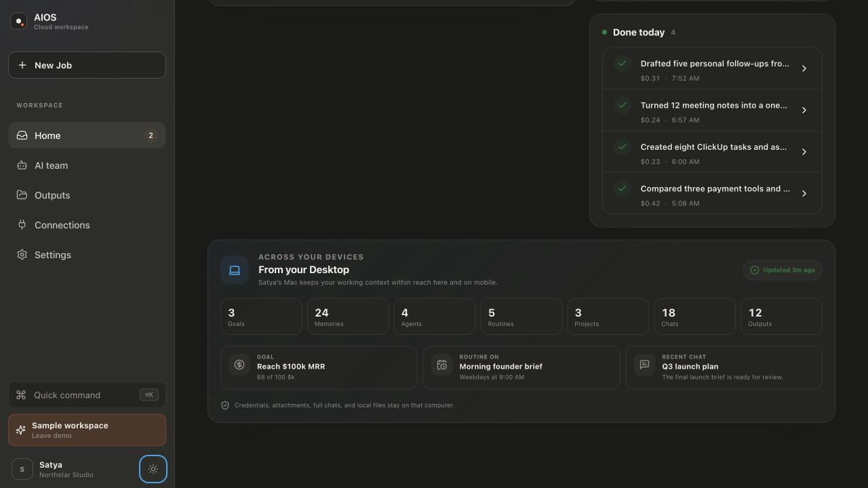868x488 pixels.
Task: Click the calendar-clock routine icon
Action: point(442,365)
